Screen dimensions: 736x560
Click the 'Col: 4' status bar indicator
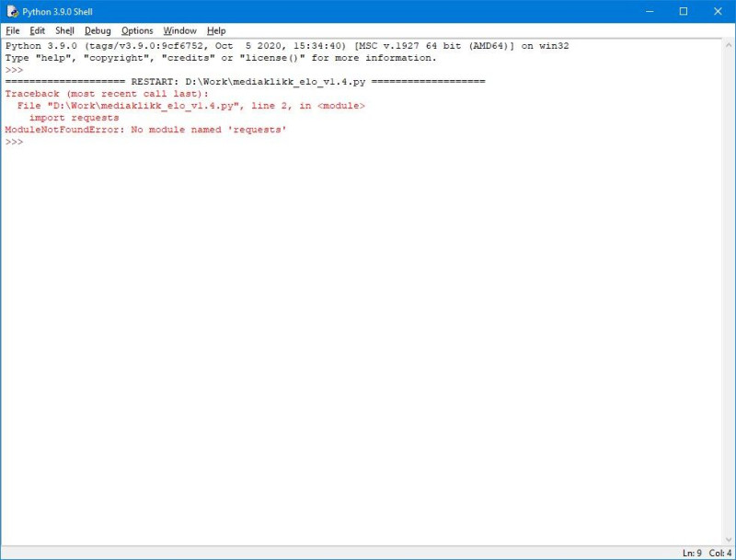point(720,554)
